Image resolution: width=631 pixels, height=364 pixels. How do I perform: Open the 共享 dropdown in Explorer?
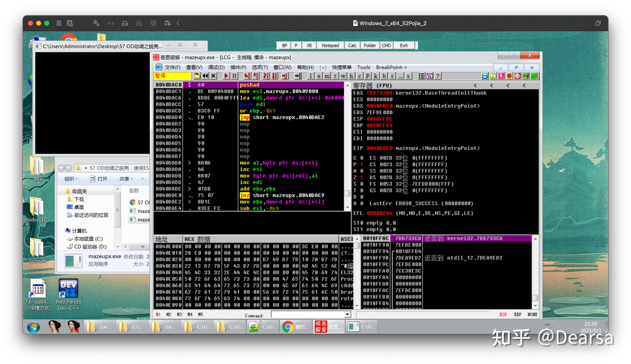126,179
